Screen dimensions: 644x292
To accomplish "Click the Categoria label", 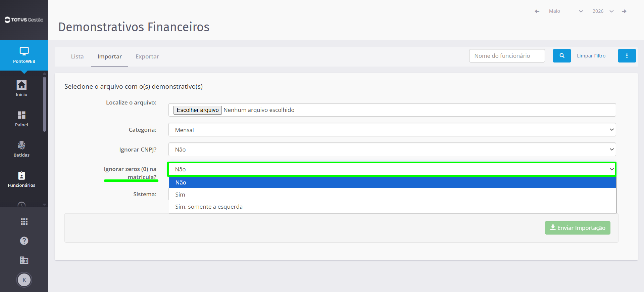I will [143, 130].
